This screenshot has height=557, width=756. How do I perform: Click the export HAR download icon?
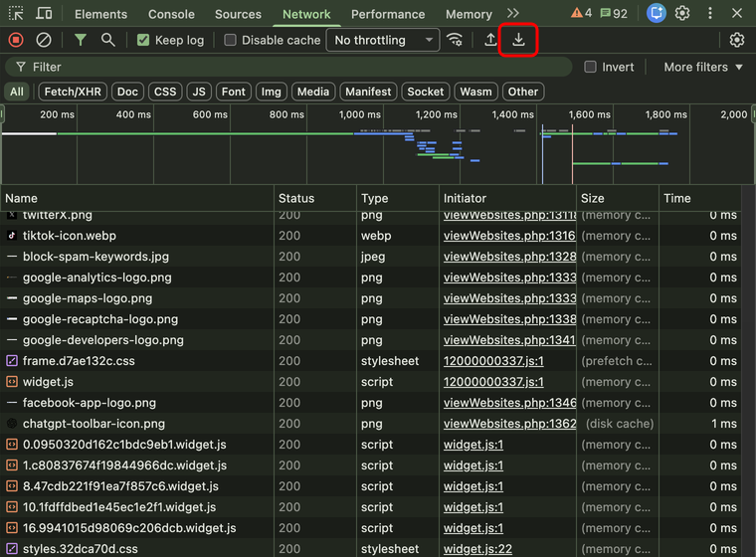(x=518, y=40)
